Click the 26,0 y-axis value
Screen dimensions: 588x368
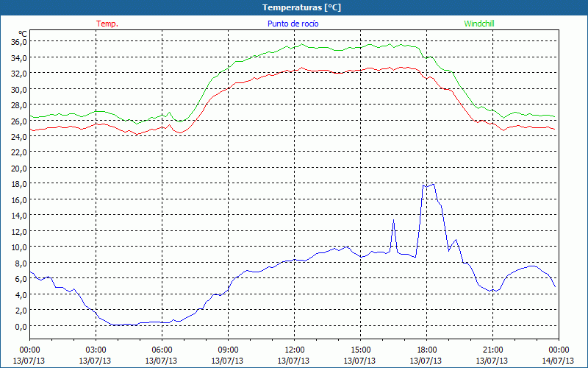(19, 121)
